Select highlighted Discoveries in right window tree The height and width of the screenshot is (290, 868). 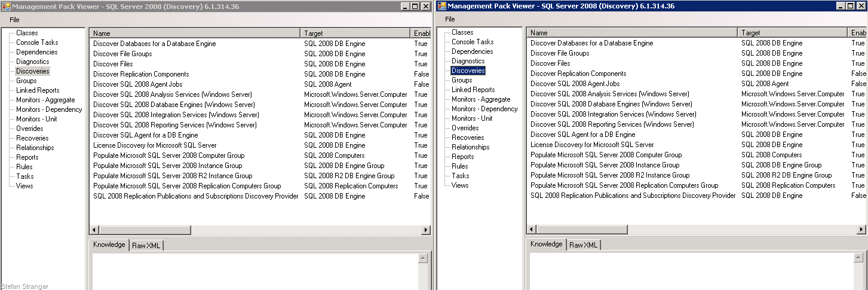coord(468,71)
